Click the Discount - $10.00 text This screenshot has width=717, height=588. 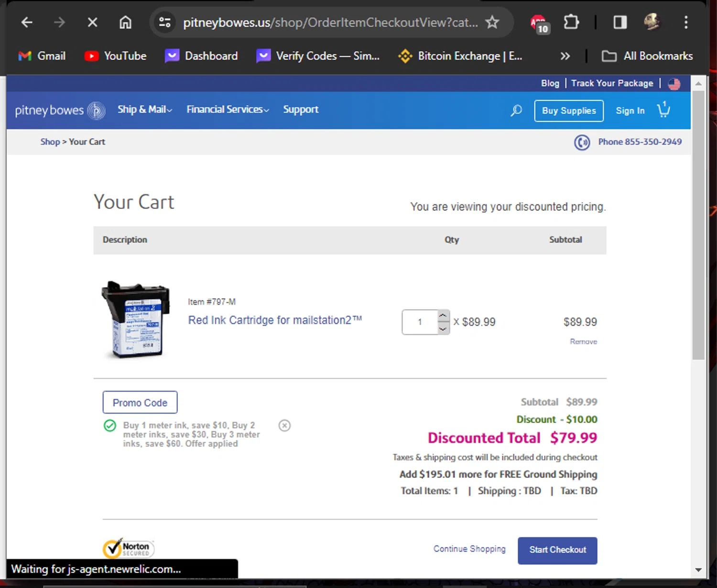coord(557,419)
